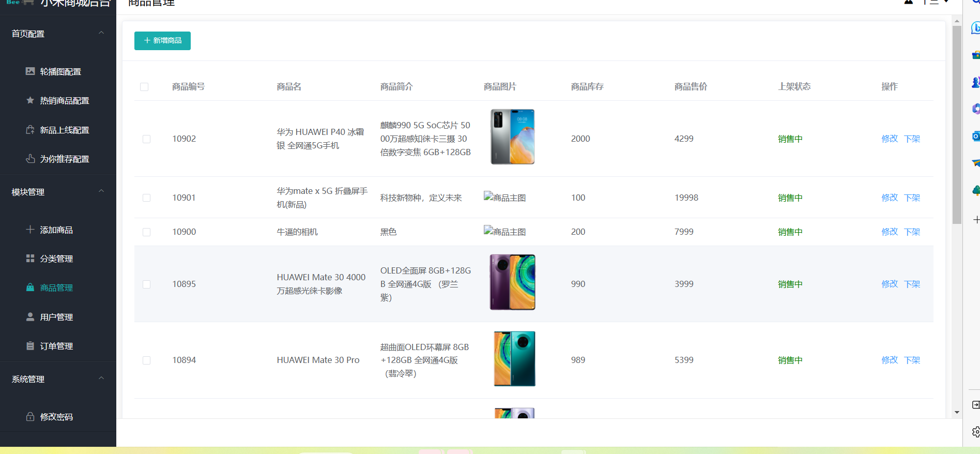The width and height of the screenshot is (980, 454).
Task: Click the star icon beside 热销商品配置
Action: click(x=30, y=100)
